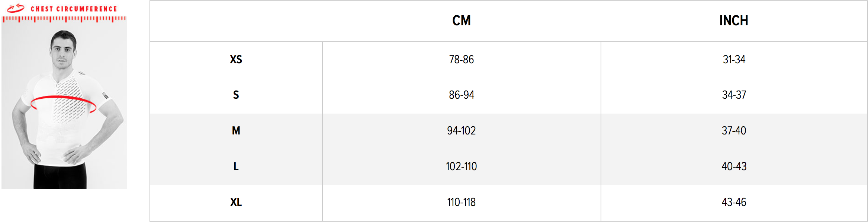Select the XS size row label
This screenshot has width=868, height=222.
[x=236, y=59]
